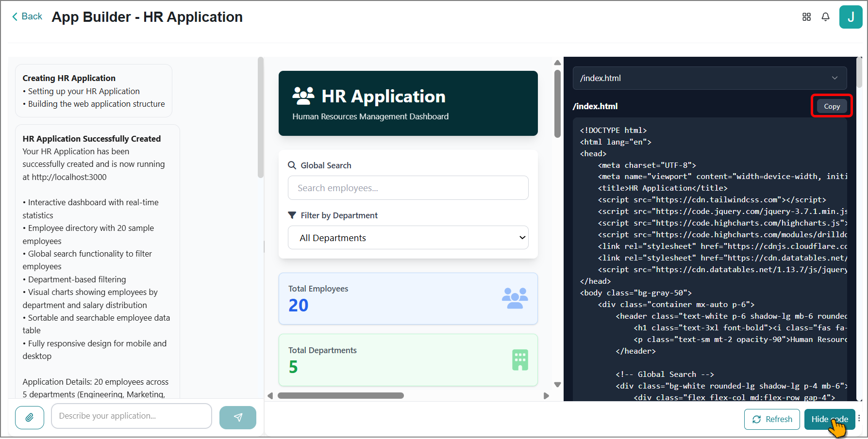Screen dimensions: 868x439
Task: Open the user avatar labeled J
Action: point(851,17)
